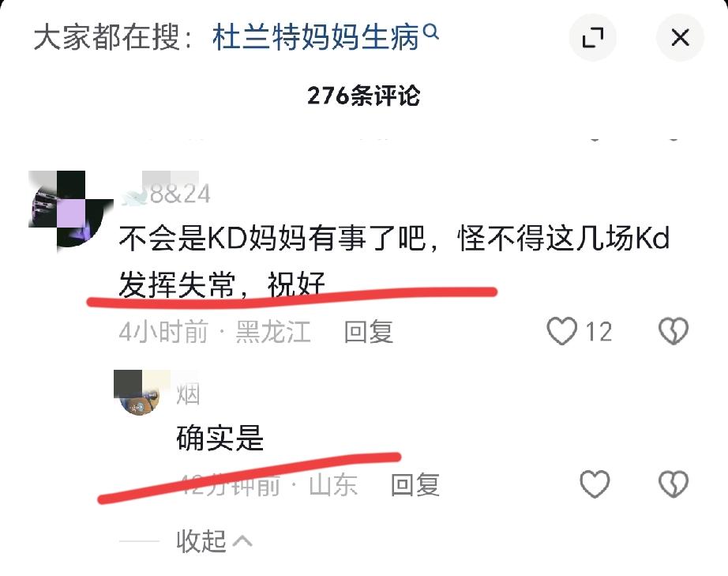The image size is (728, 576).
Task: Tap the chevron arrow beside 收起
Action: (242, 541)
